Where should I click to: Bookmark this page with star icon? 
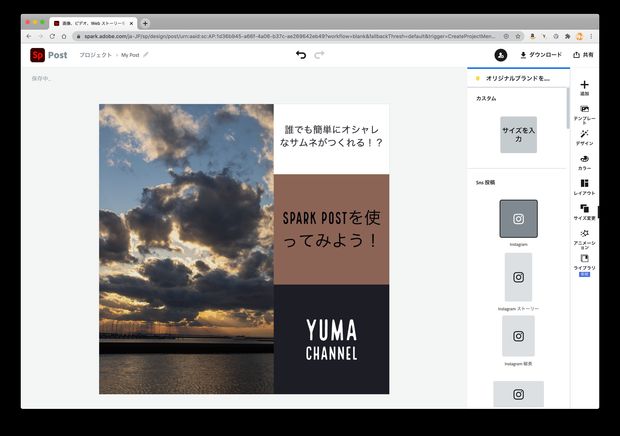tap(518, 36)
